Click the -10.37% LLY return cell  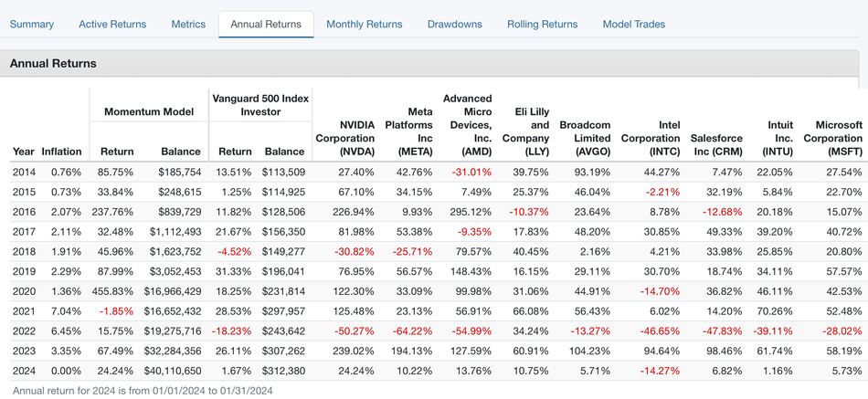530,212
